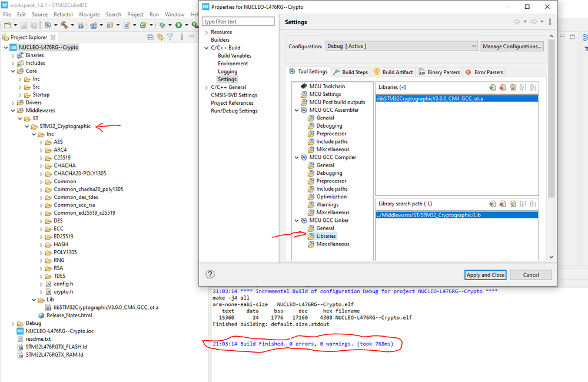Click the Apply and Close button
This screenshot has width=588, height=382.
486,275
